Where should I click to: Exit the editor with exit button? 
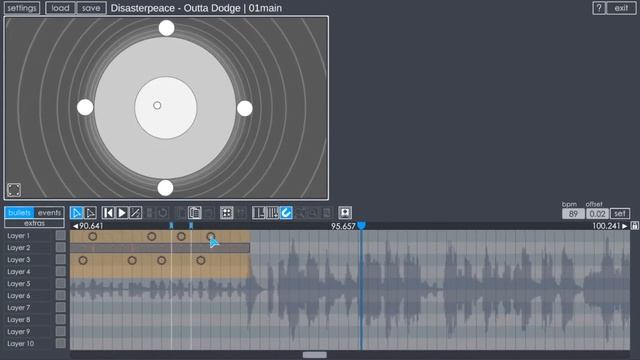(x=621, y=8)
